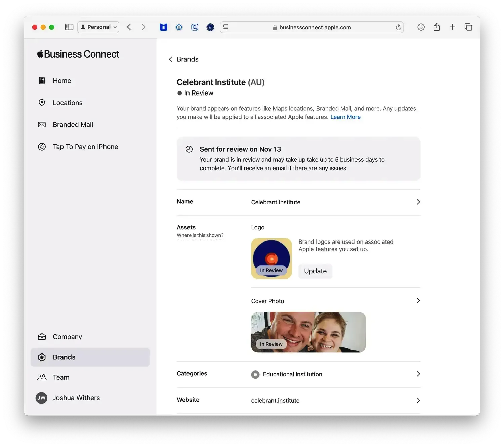Expand the Cover Photo chevron

point(418,301)
